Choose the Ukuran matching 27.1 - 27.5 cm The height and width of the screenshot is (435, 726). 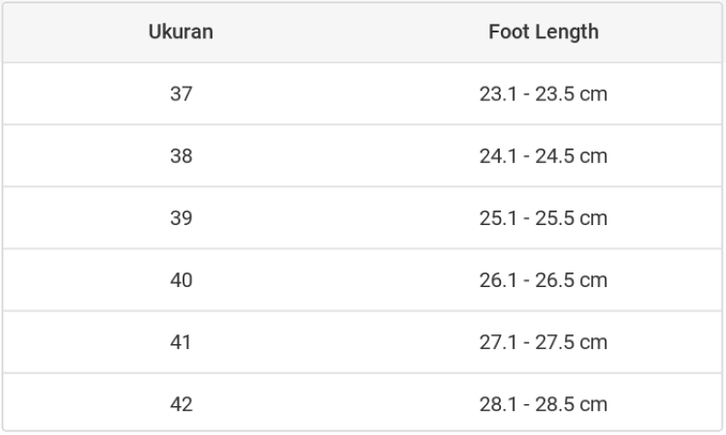(x=181, y=342)
